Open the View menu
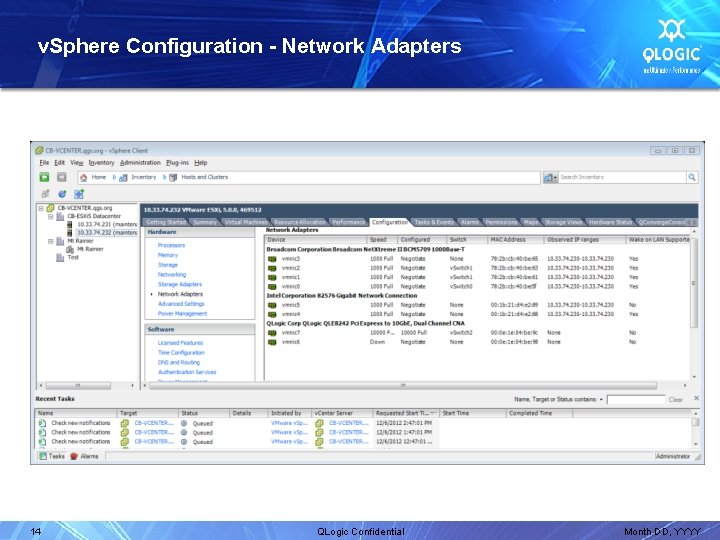 pos(77,163)
